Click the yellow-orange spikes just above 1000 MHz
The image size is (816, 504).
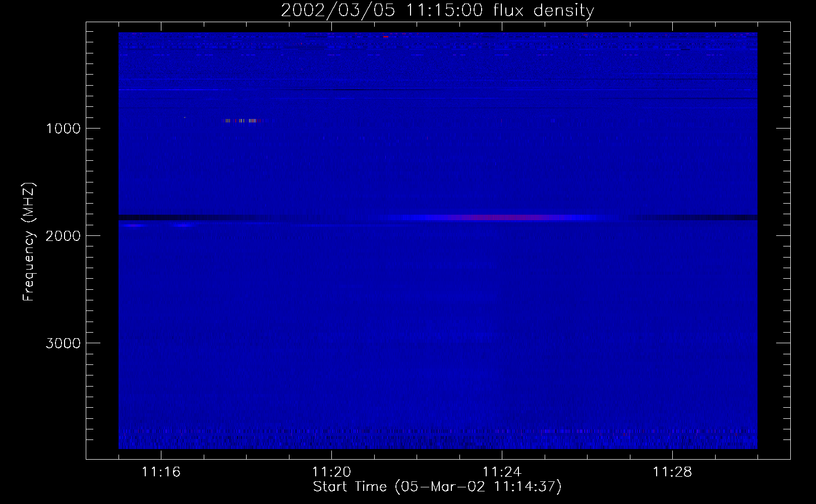[243, 120]
